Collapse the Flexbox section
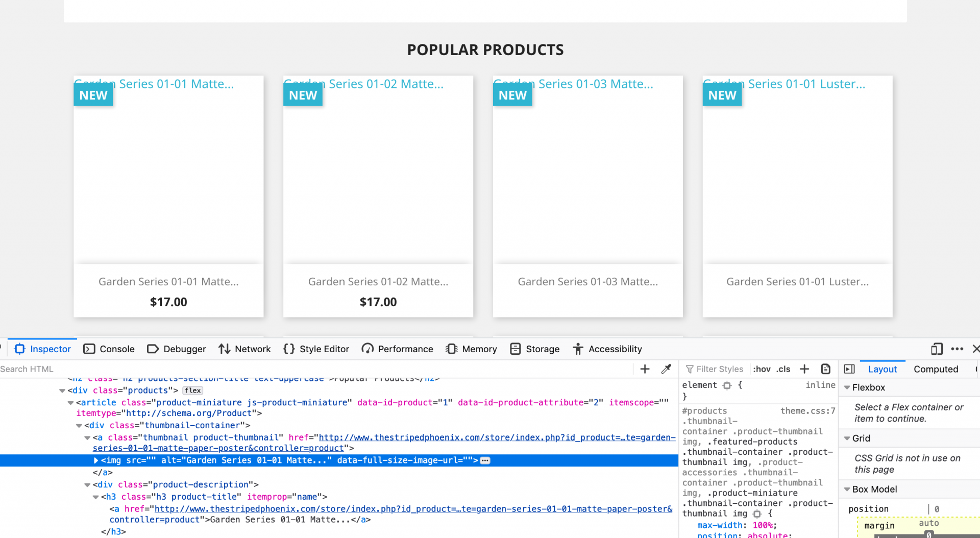980x538 pixels. (847, 387)
